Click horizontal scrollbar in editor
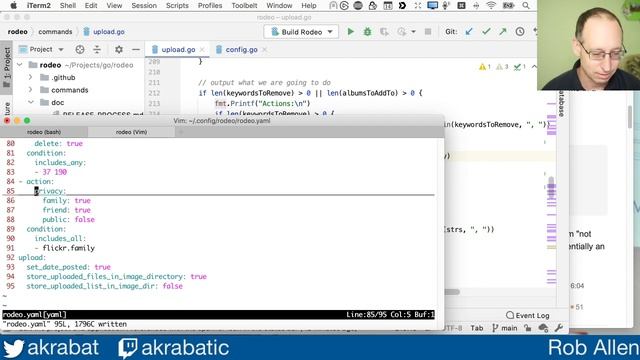The image size is (640, 360). point(452,291)
